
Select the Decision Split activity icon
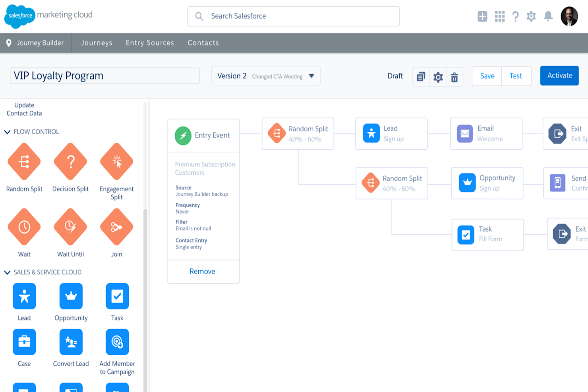[70, 162]
